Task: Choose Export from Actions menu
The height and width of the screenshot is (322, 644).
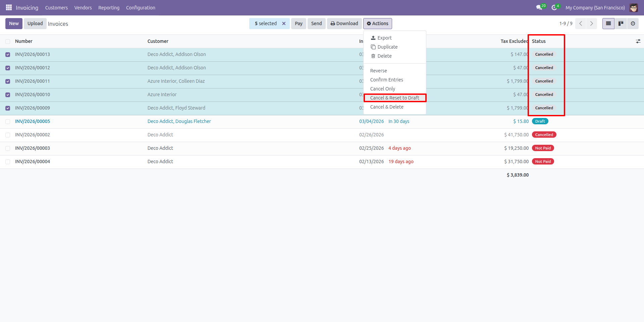Action: tap(395, 38)
